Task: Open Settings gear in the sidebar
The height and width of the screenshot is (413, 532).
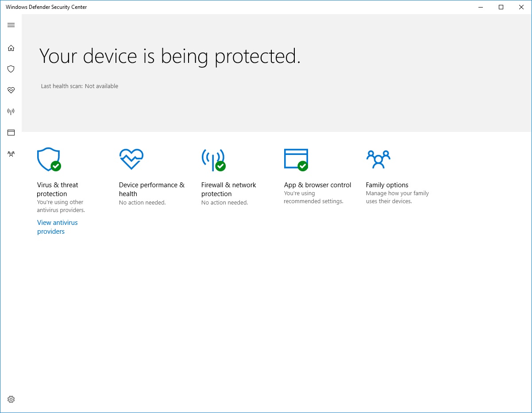Action: [11, 399]
